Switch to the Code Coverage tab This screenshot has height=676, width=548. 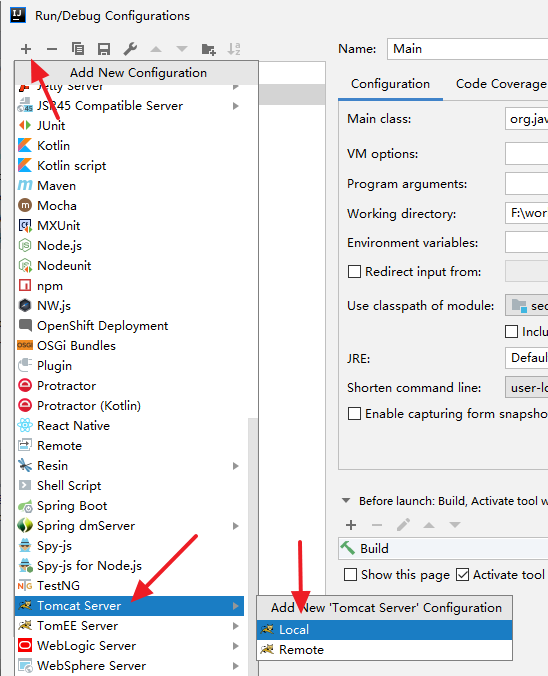click(501, 84)
